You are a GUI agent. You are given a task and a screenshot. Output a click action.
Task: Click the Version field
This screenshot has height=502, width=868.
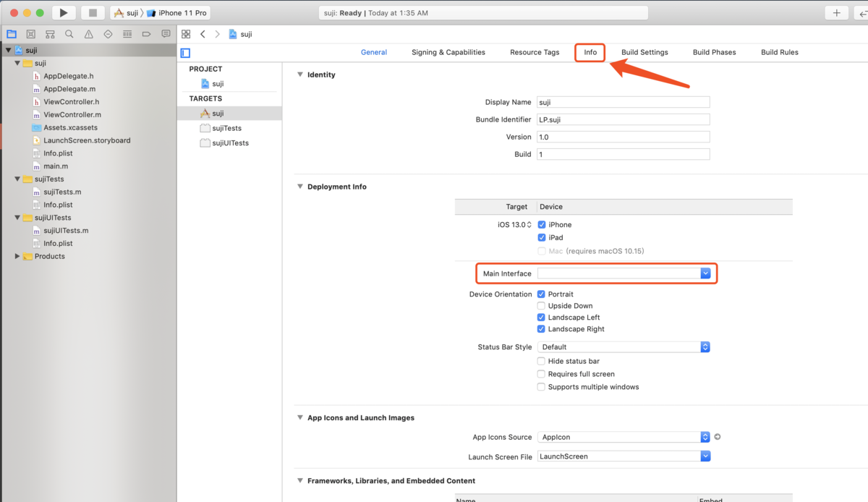[x=624, y=137]
